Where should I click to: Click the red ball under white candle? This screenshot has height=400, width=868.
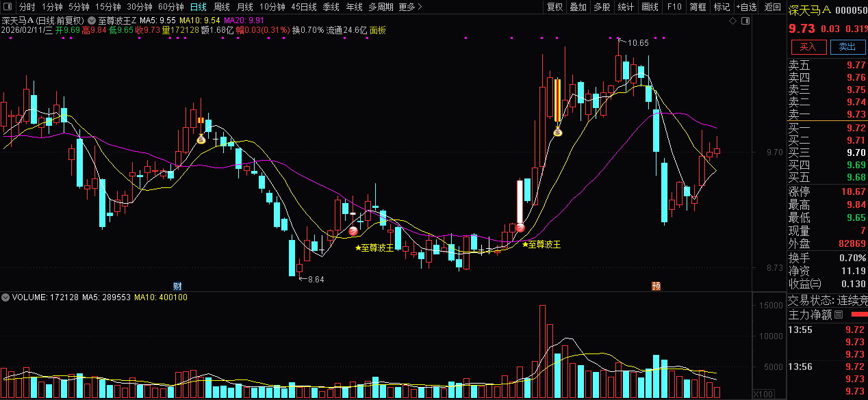(520, 227)
